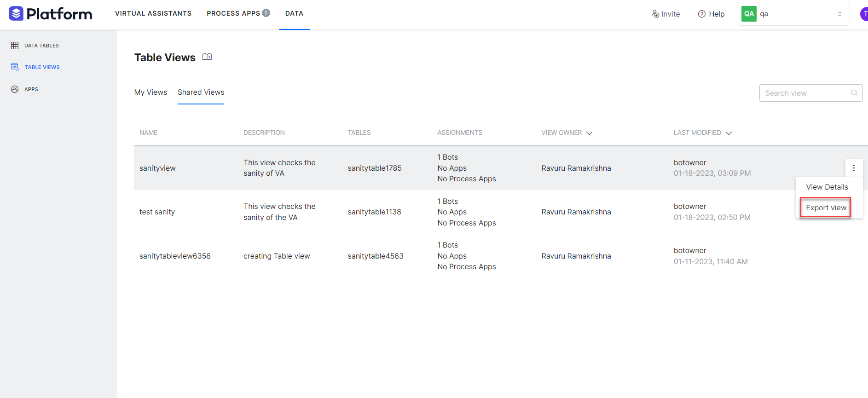Click the Help question mark icon
The width and height of the screenshot is (868, 398).
(701, 14)
